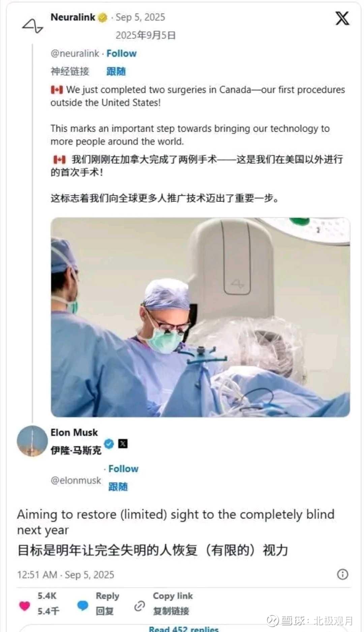The width and height of the screenshot is (364, 632).
Task: Click the X logo icon at top right
Action: pos(342,18)
